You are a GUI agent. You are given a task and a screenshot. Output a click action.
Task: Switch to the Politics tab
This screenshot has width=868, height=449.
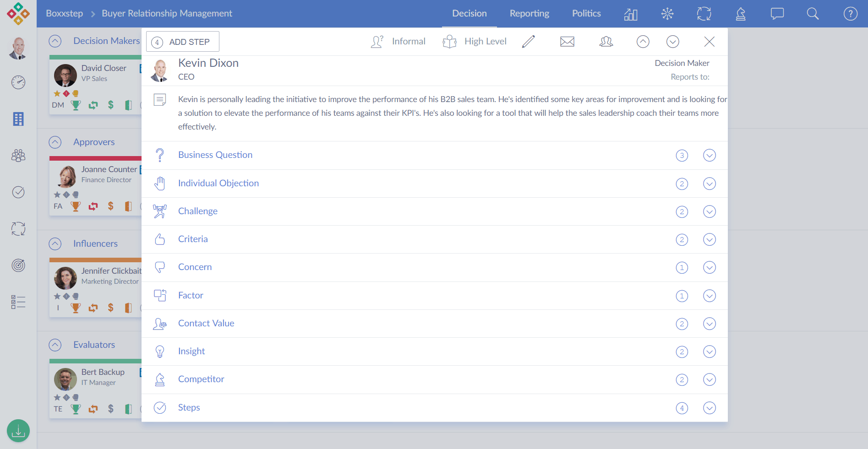pyautogui.click(x=586, y=14)
